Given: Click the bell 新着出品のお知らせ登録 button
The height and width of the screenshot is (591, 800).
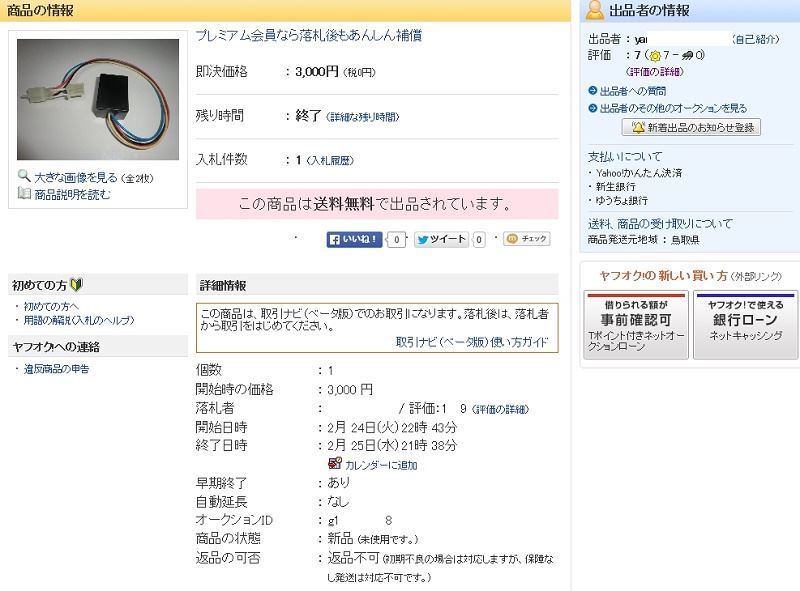Looking at the screenshot, I should pyautogui.click(x=691, y=127).
